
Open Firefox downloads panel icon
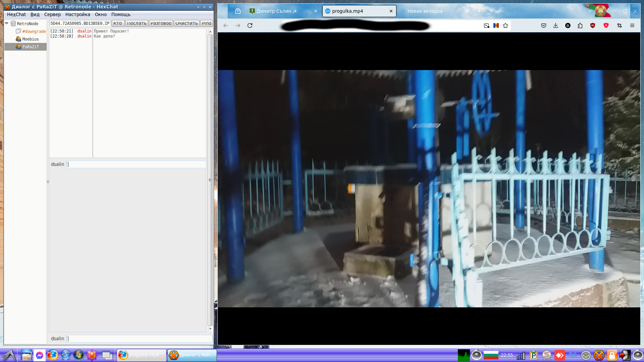click(555, 25)
